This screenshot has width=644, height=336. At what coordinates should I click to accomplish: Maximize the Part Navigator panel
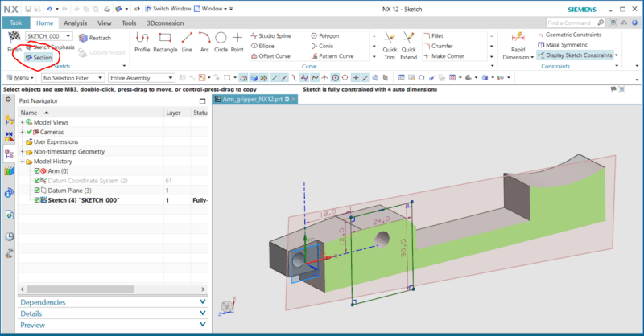203,101
